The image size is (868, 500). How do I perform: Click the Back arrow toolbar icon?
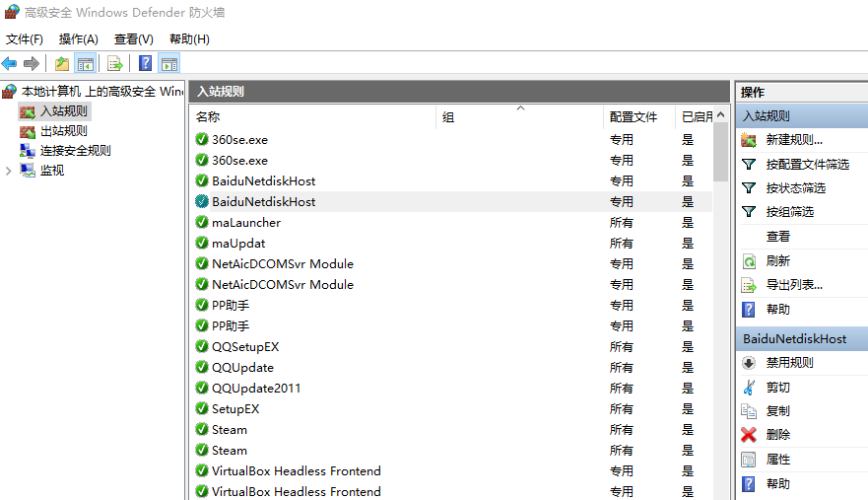click(x=10, y=64)
